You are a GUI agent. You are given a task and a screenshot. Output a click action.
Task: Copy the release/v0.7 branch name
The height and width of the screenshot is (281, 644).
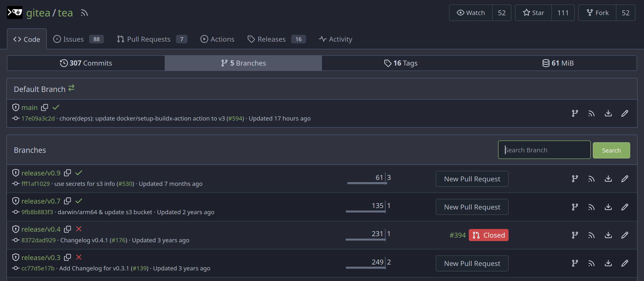tap(67, 201)
